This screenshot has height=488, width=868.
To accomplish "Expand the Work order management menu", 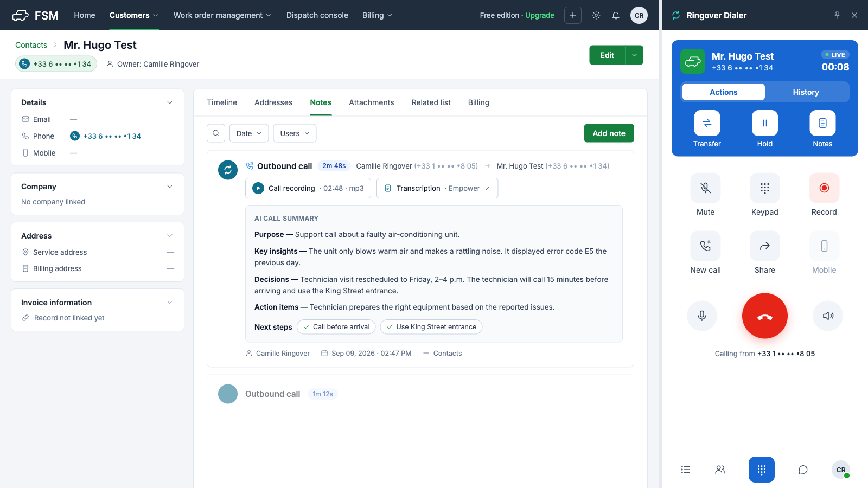I will (x=222, y=15).
